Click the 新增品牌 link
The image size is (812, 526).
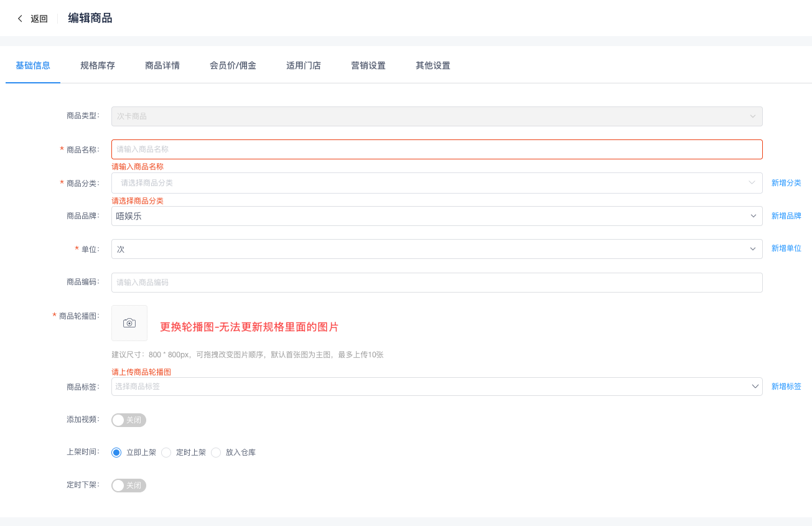point(785,215)
